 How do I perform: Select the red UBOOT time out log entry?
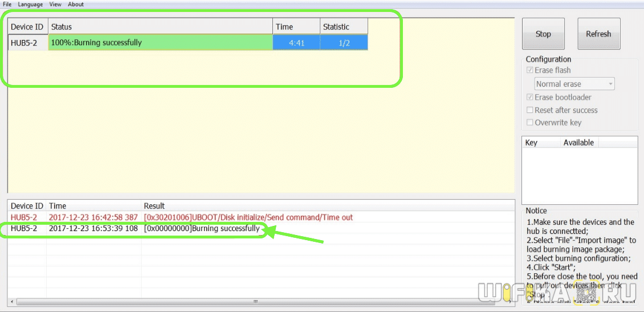(x=248, y=217)
